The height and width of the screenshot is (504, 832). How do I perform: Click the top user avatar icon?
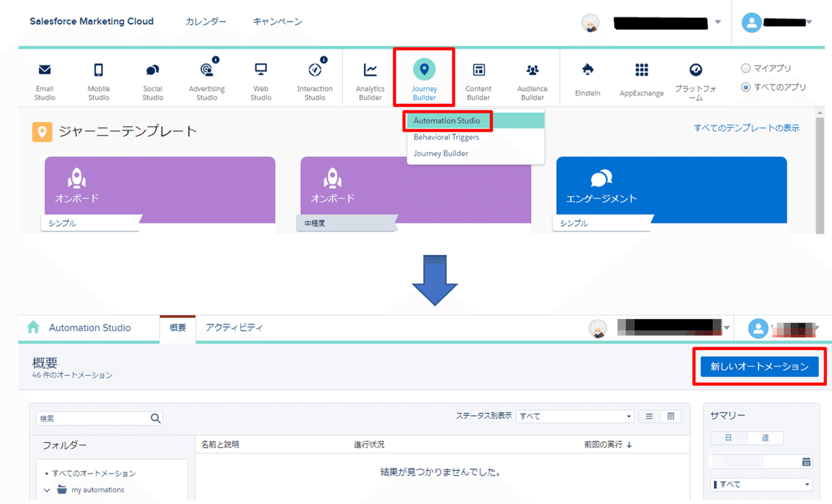(x=752, y=22)
